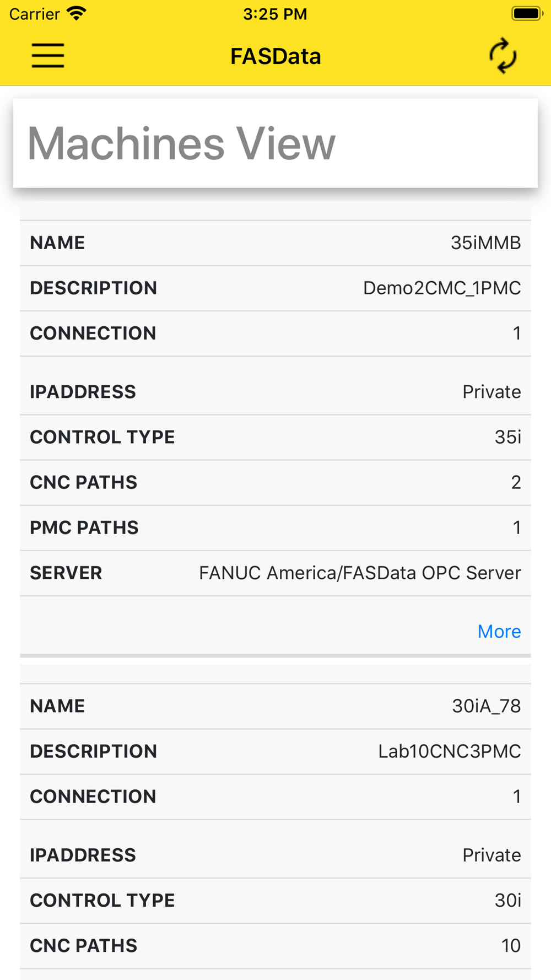
Task: Tap the 3:25 PM clock
Action: (x=275, y=14)
